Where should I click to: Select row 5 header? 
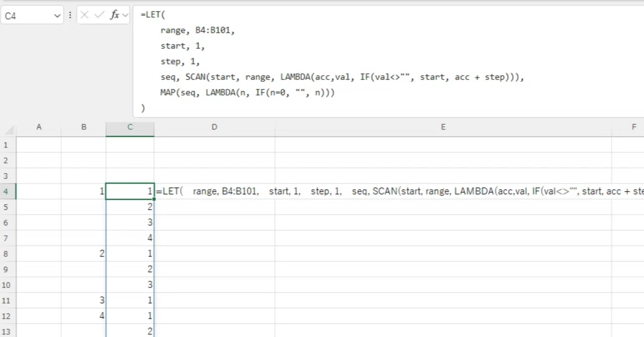8,207
